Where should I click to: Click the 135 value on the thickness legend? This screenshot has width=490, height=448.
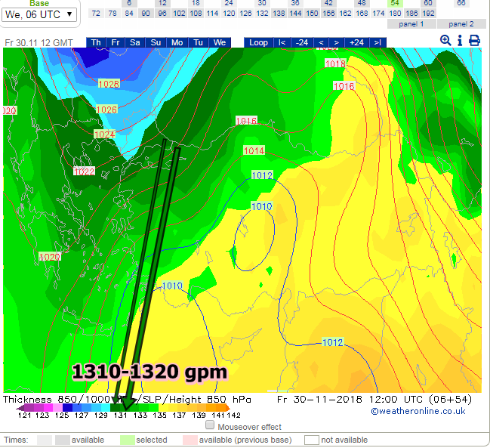point(159,416)
